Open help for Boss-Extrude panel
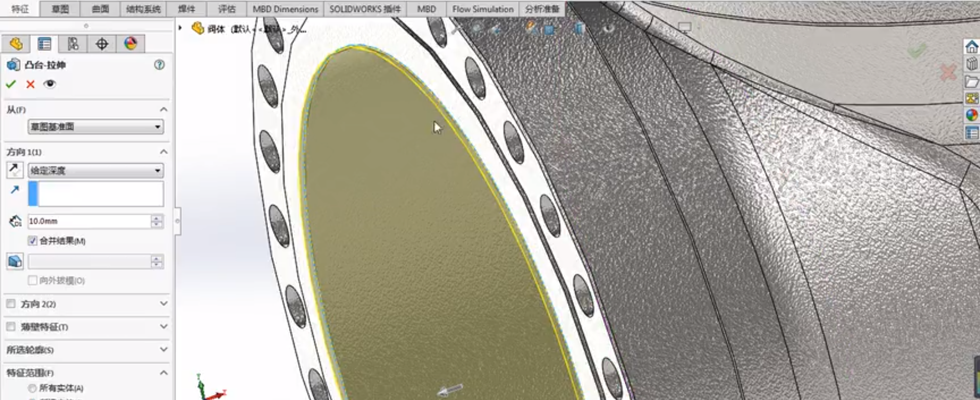 click(159, 65)
